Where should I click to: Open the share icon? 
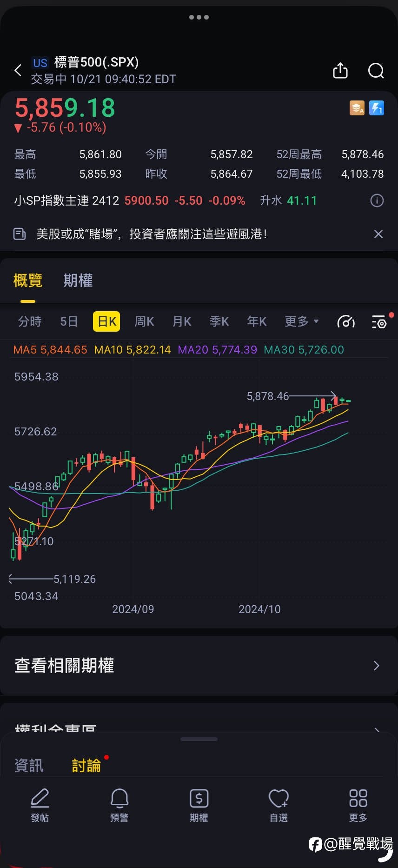tap(340, 71)
